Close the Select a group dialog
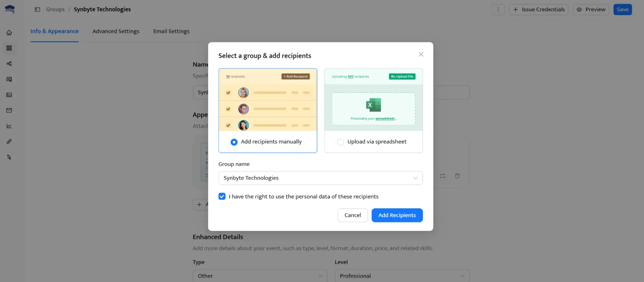This screenshot has width=644, height=282. coord(421,54)
